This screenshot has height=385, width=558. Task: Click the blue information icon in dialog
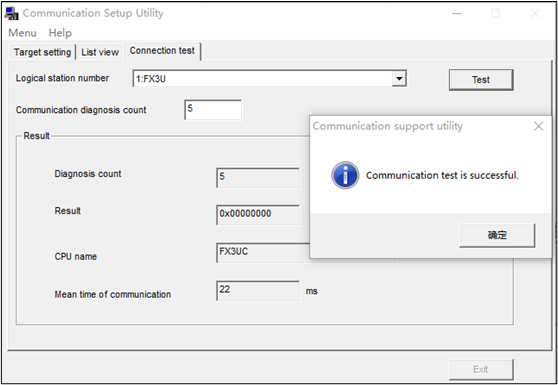[345, 175]
